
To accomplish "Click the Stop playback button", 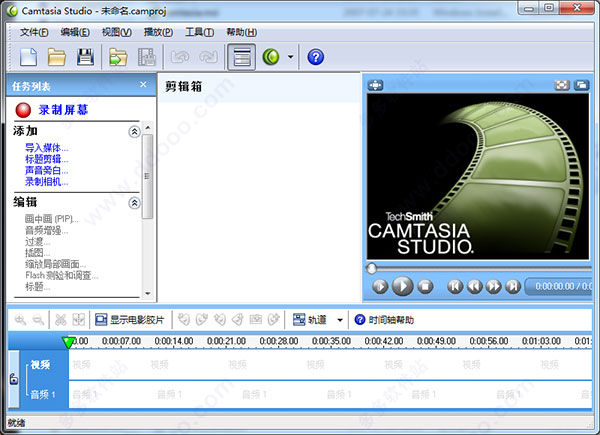I will coord(425,286).
